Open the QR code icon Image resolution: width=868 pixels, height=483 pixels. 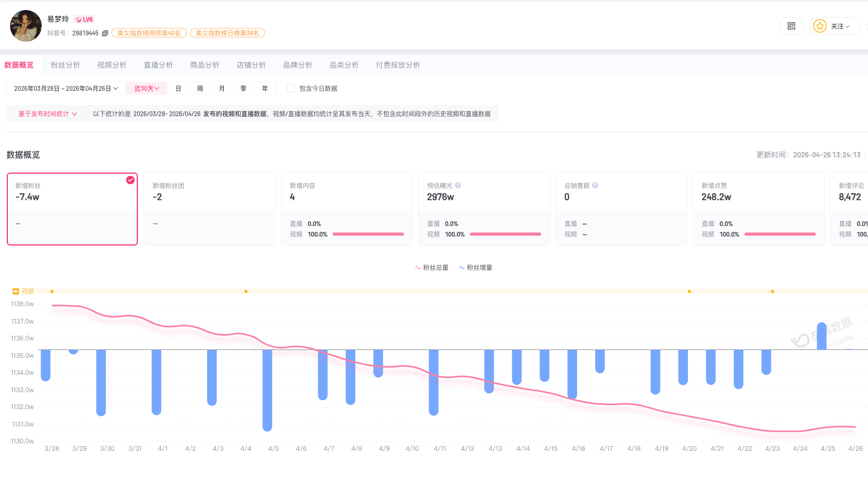point(791,26)
